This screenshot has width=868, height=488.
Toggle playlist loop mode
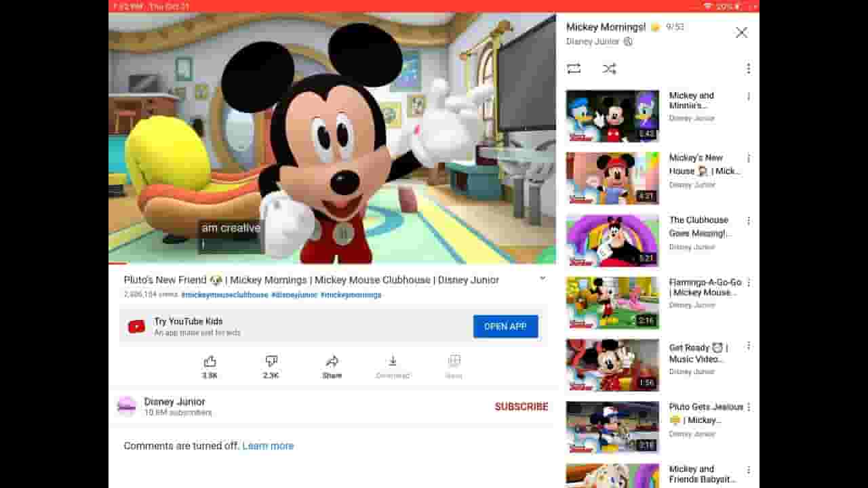point(574,68)
